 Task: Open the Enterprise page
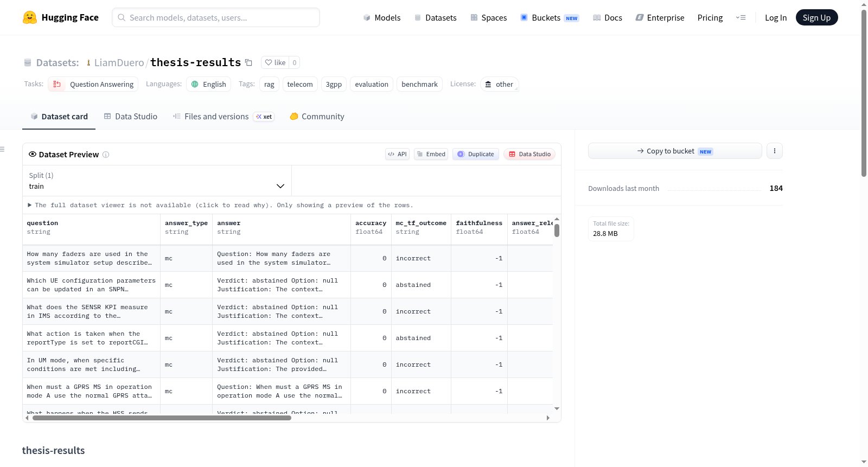(660, 17)
